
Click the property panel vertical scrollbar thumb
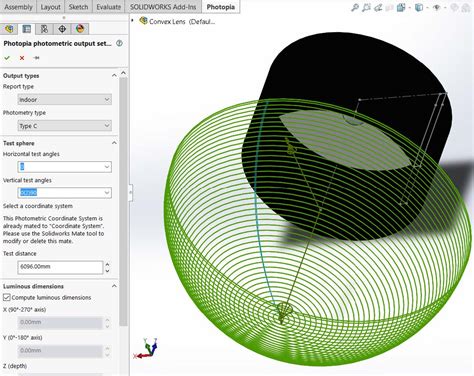click(x=123, y=202)
